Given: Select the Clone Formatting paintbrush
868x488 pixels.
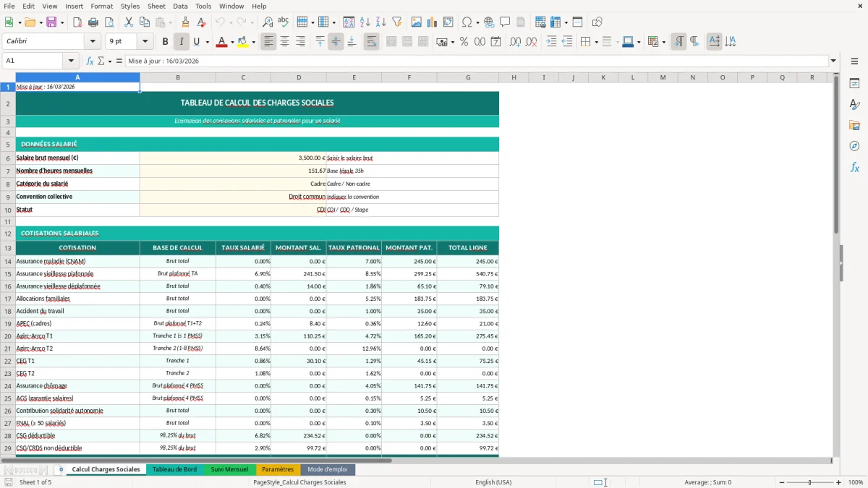Looking at the screenshot, I should [185, 22].
